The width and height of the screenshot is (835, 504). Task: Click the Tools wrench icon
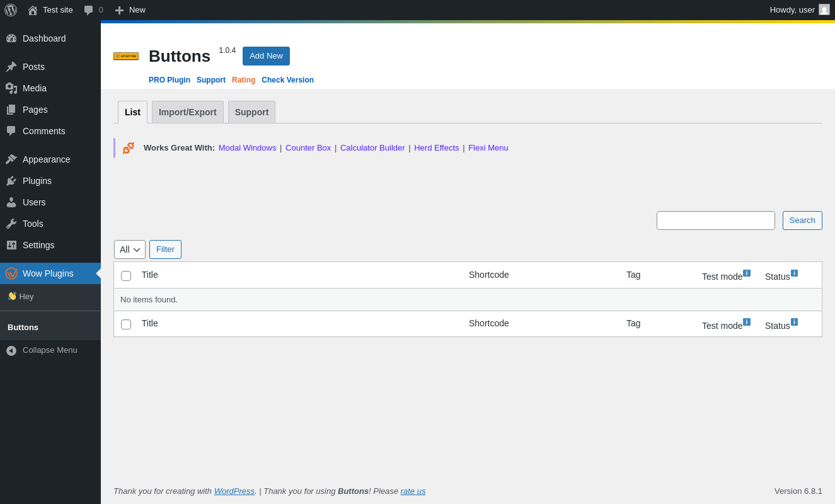(11, 224)
